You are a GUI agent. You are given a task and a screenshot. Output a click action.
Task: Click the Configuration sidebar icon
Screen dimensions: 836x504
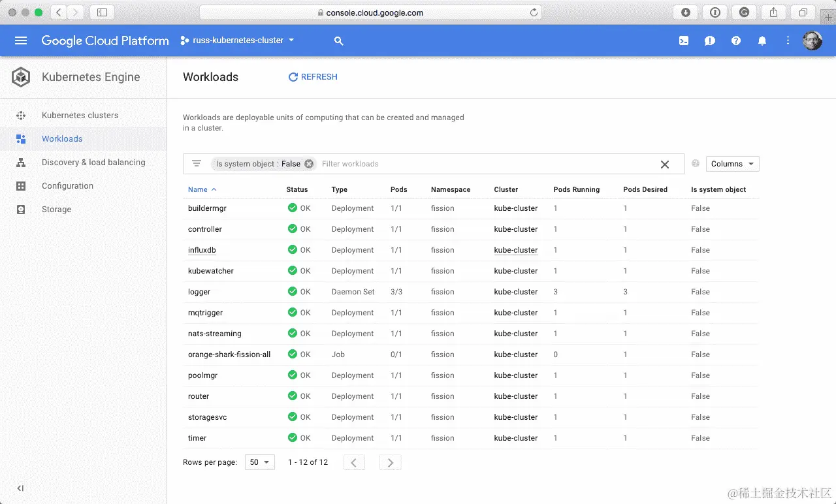click(x=21, y=186)
